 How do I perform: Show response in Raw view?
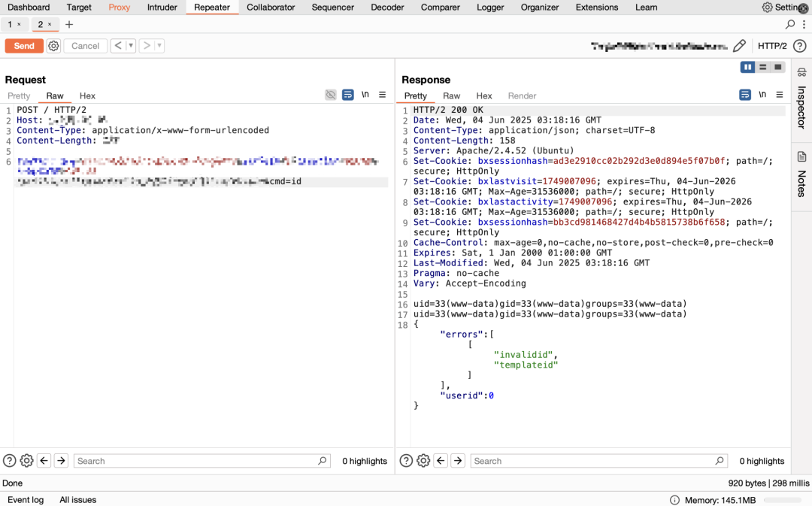452,95
